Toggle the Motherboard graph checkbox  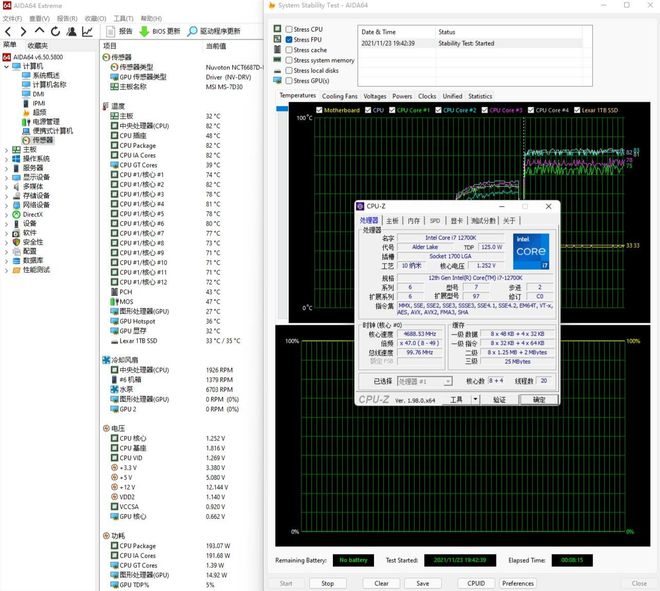(319, 110)
